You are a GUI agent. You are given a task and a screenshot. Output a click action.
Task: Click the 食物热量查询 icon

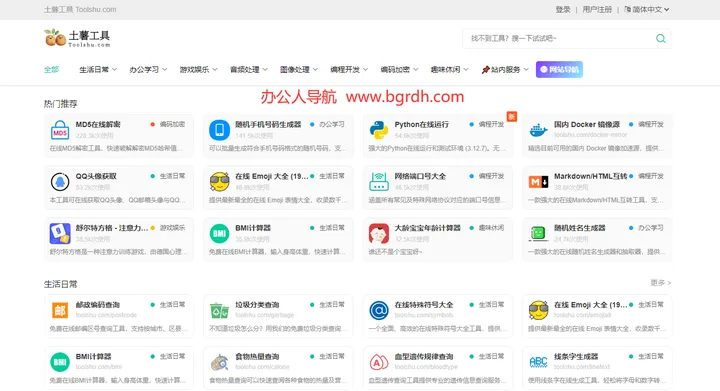(219, 362)
